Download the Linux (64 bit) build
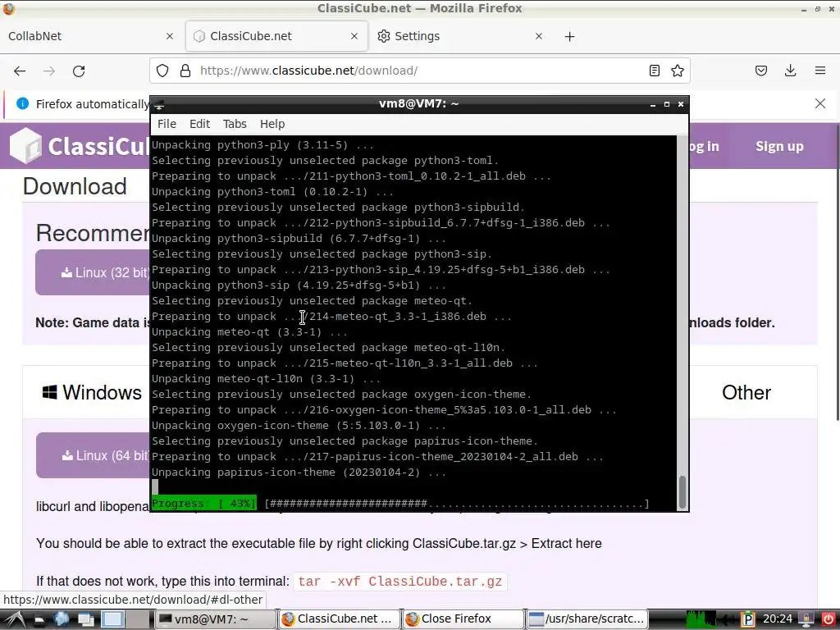The image size is (840, 630). (93, 455)
